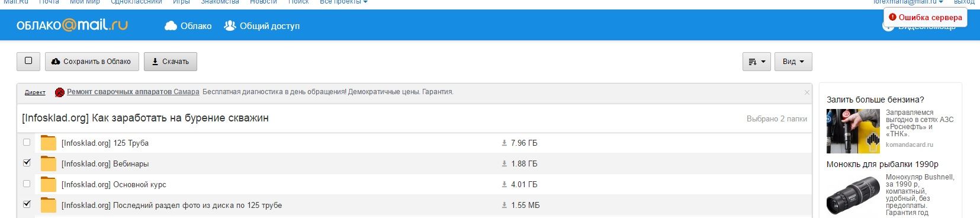This screenshot has width=980, height=218.
Task: Click download icon next to 4.01 ГБ
Action: click(x=505, y=184)
